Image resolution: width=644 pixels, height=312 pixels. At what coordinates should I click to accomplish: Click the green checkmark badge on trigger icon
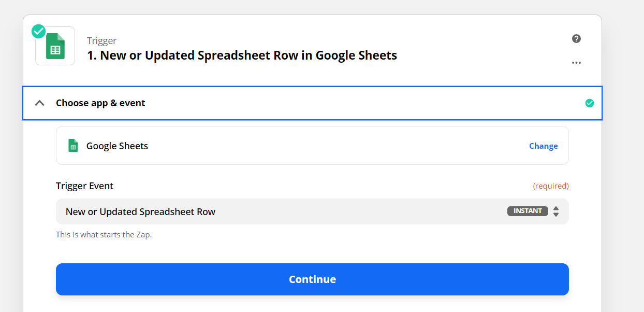38,31
